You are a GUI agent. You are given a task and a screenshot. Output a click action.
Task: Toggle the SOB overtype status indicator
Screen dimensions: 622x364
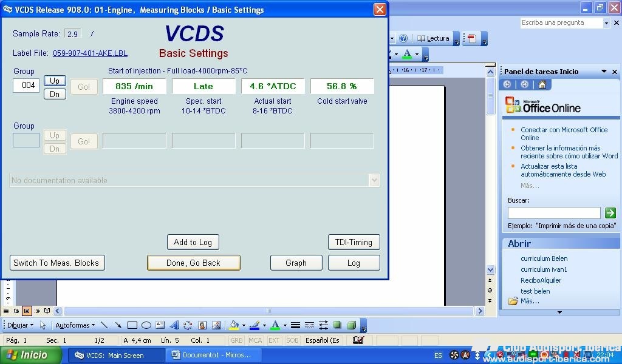coord(292,340)
